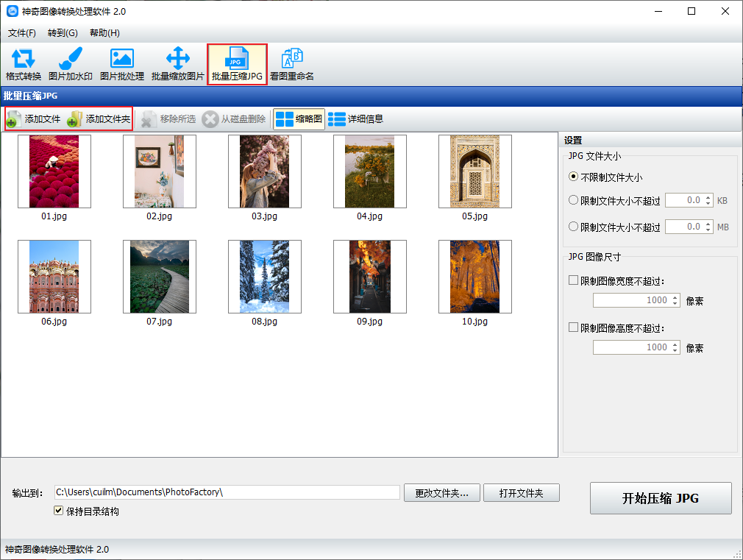This screenshot has width=743, height=560.
Task: Decrease the image width limit value
Action: pyautogui.click(x=675, y=303)
